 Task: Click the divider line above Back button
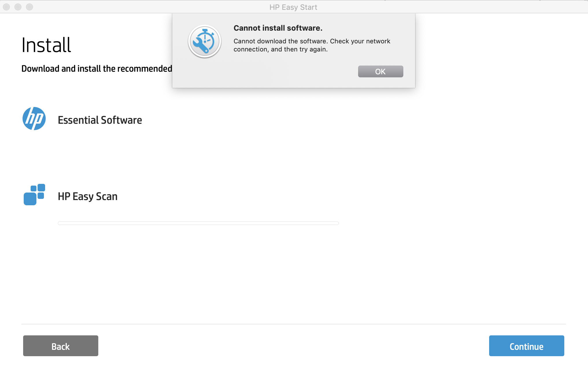click(x=293, y=324)
